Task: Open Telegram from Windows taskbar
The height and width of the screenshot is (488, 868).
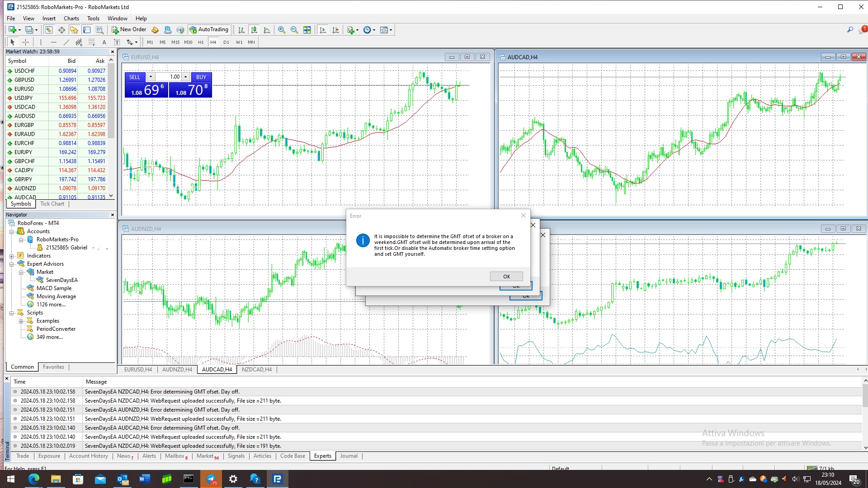Action: click(211, 479)
